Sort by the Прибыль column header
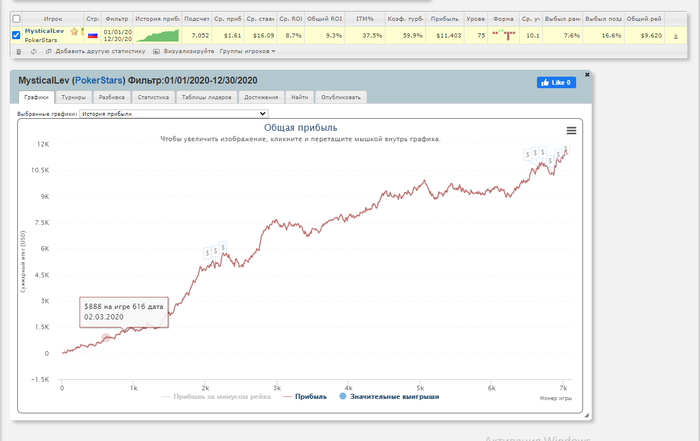The image size is (700, 441). [445, 19]
